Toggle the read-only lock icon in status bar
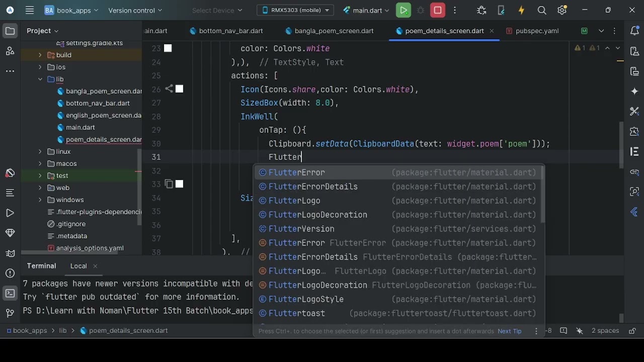The image size is (644, 362). (632, 331)
